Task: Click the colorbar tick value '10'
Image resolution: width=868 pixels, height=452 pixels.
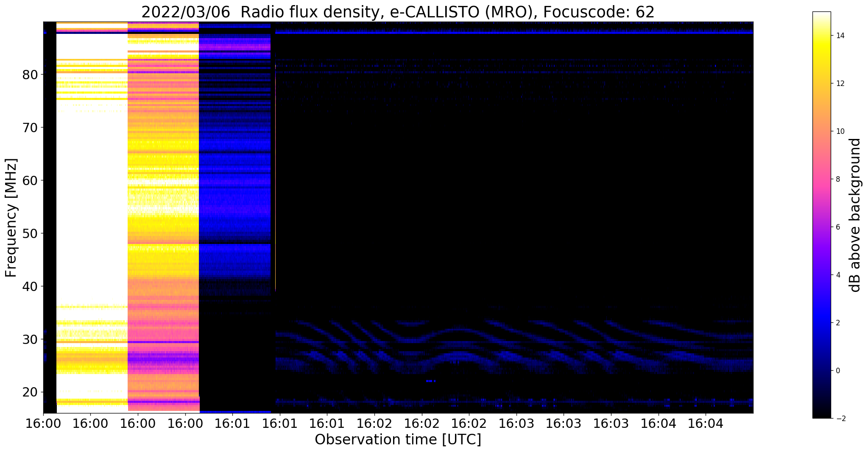Action: (x=840, y=131)
